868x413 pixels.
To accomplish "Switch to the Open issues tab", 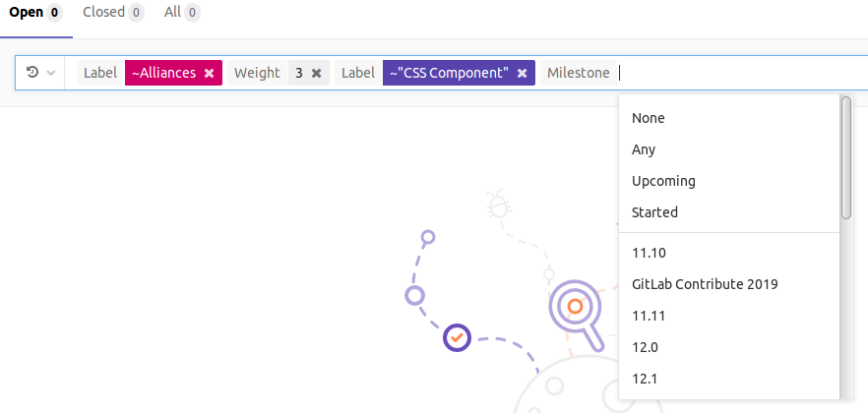I will (x=35, y=12).
